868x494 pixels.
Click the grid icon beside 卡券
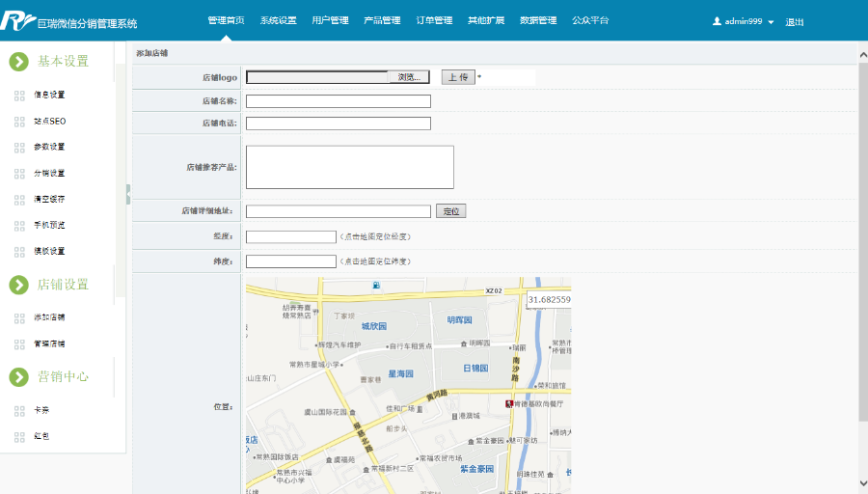19,410
